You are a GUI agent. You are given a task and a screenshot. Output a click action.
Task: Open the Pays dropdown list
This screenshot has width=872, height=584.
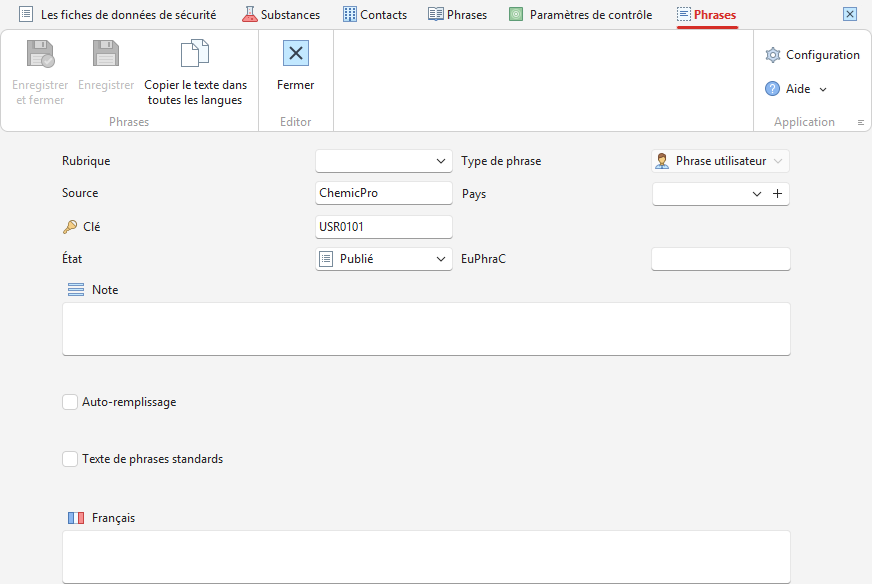(756, 194)
